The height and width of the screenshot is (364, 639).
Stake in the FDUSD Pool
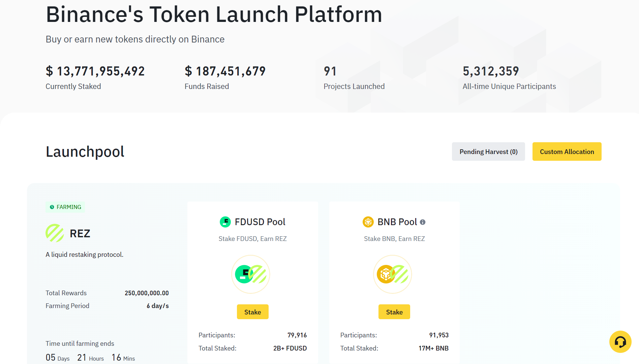pyautogui.click(x=253, y=312)
